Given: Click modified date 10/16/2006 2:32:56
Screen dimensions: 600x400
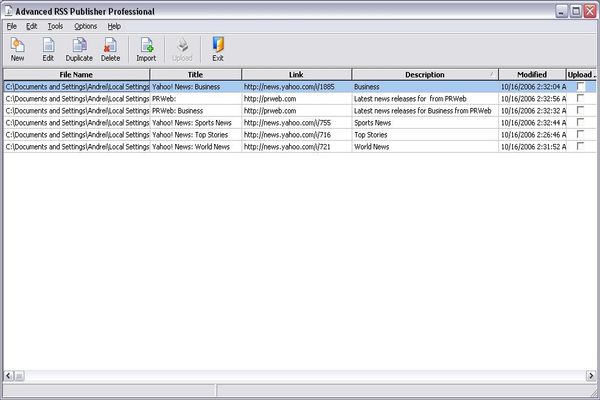Looking at the screenshot, I should pos(532,99).
